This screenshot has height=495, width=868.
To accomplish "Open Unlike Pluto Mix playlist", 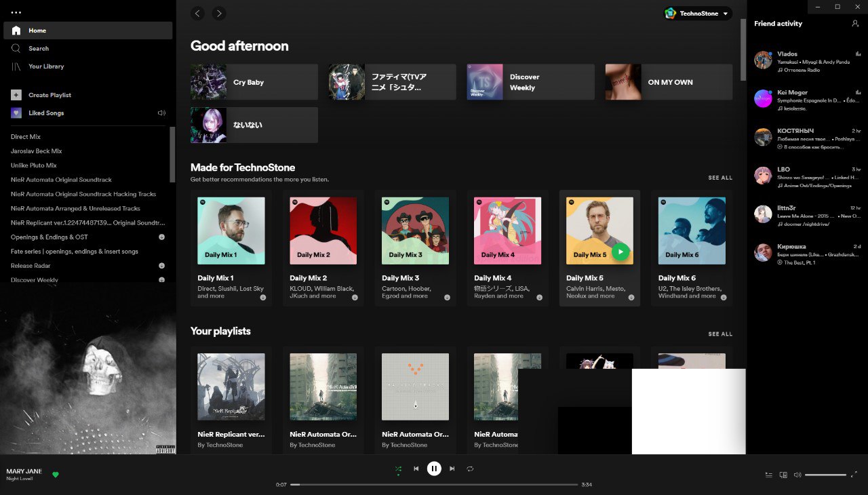I will point(34,165).
